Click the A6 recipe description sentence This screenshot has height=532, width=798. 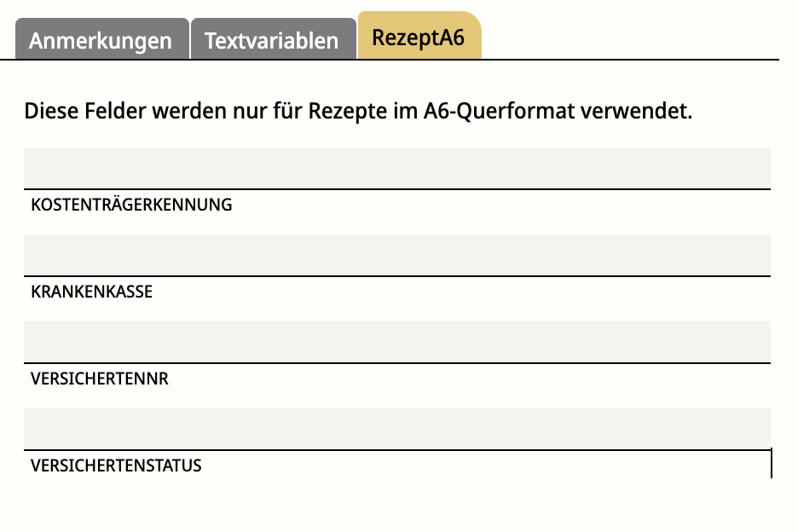(x=358, y=112)
